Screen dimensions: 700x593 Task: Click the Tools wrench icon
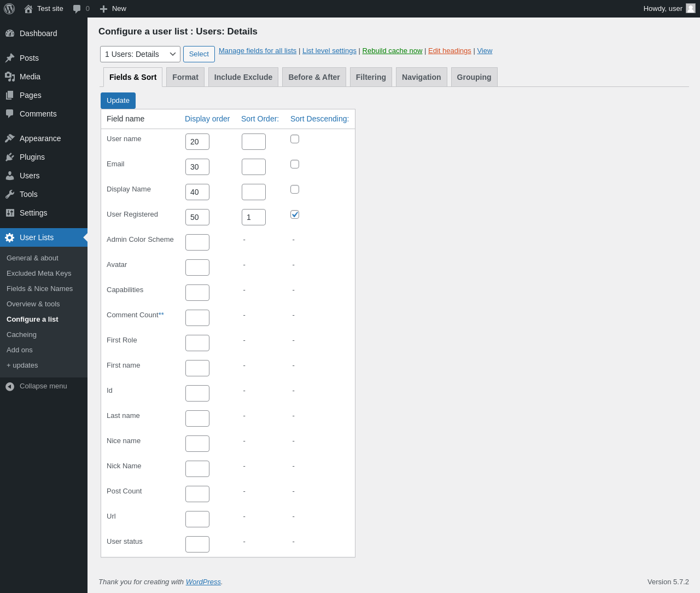point(10,194)
